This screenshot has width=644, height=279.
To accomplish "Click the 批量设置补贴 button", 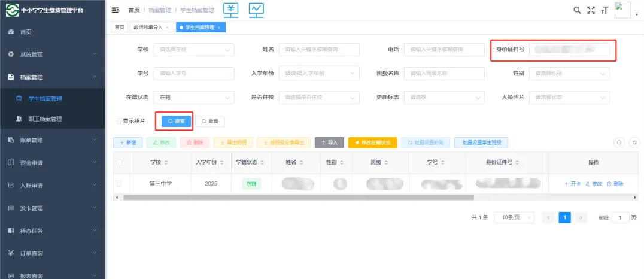I will (426, 142).
